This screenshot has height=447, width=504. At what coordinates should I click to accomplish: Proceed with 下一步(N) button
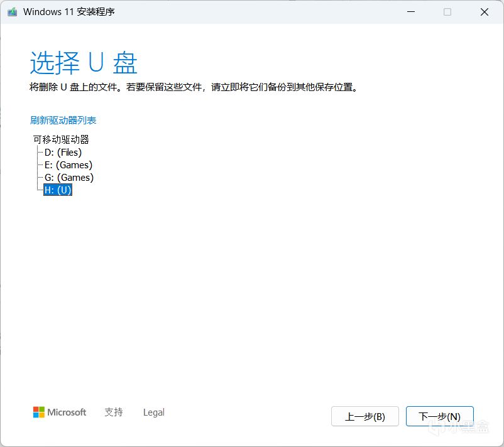[440, 416]
